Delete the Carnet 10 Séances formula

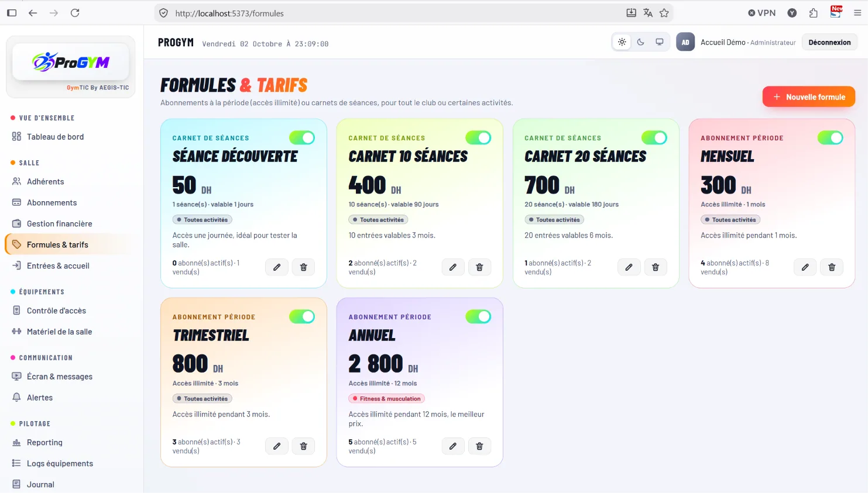point(479,267)
